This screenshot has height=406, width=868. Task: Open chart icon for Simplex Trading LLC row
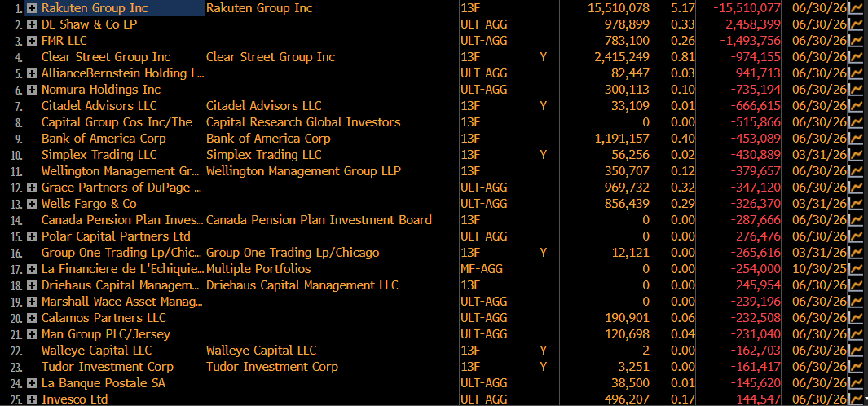pyautogui.click(x=856, y=155)
